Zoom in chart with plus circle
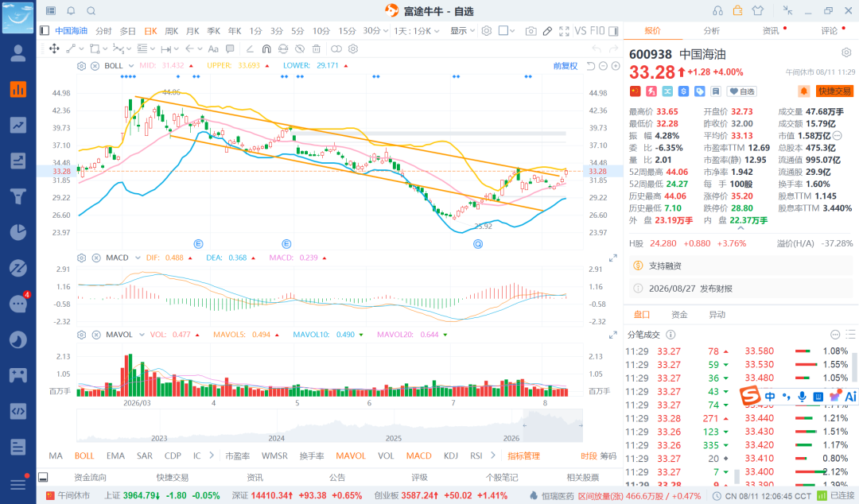This screenshot has height=504, width=859. tap(616, 66)
